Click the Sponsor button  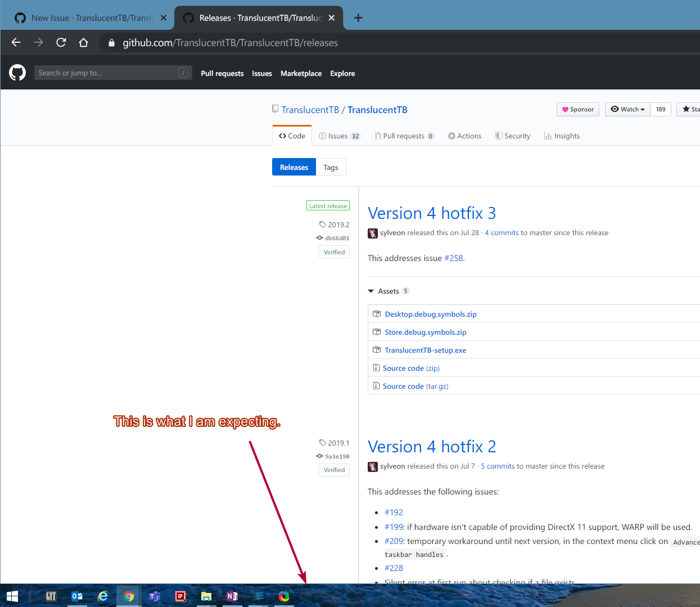tap(577, 109)
